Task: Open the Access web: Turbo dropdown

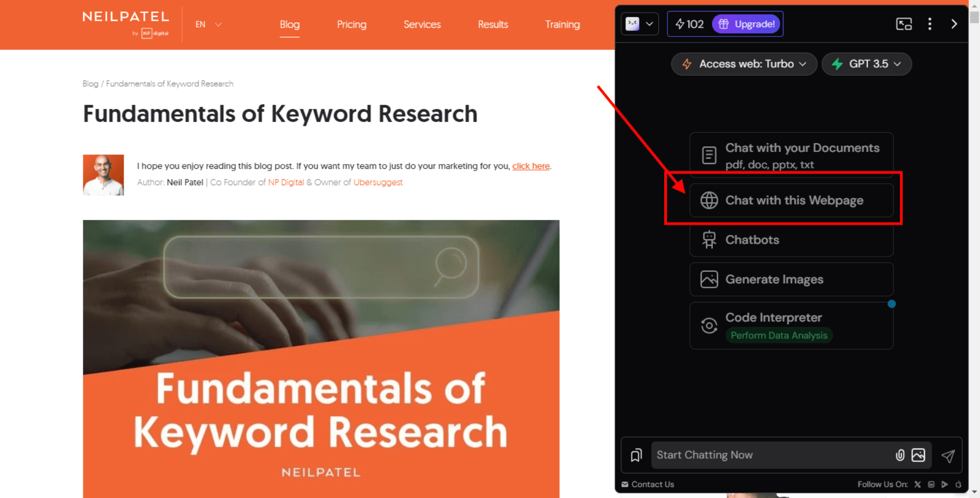Action: (744, 64)
